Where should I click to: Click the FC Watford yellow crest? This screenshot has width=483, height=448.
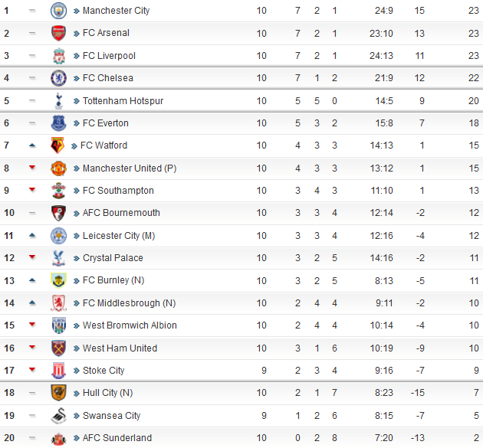click(58, 146)
